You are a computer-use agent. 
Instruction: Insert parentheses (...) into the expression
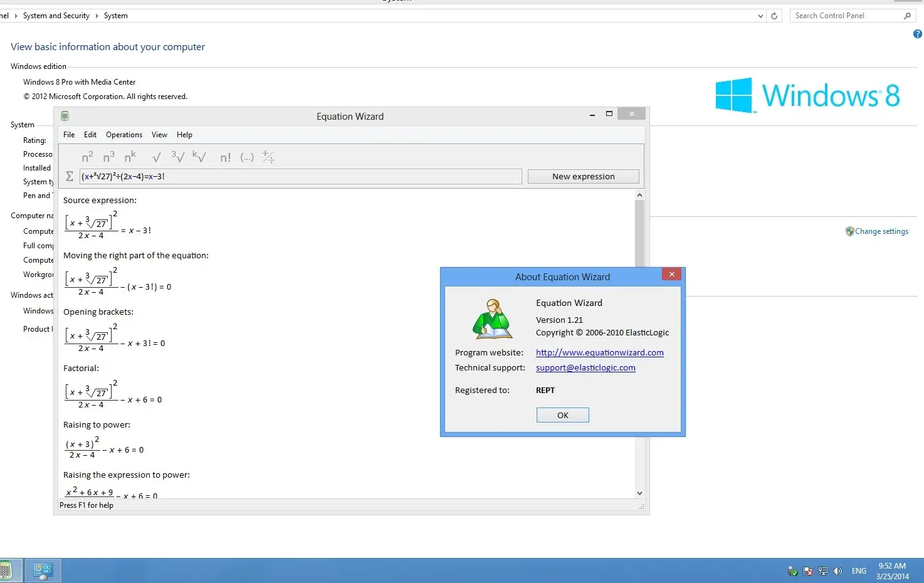coord(247,157)
